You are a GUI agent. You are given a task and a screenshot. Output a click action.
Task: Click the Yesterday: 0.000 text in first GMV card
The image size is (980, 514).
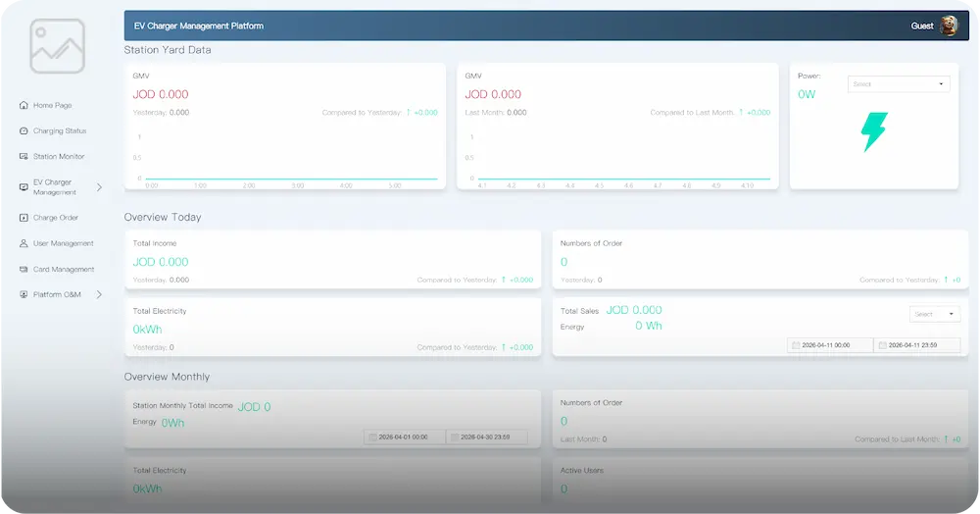coord(161,113)
